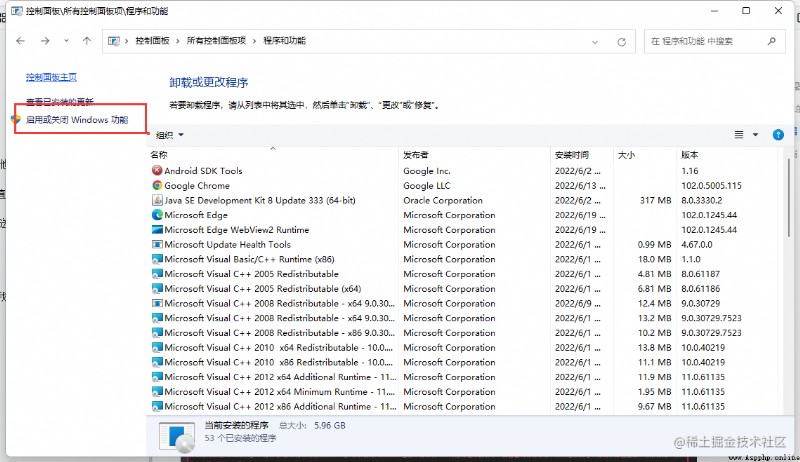Click version 4.67.0.0 cell
This screenshot has height=462, width=800.
click(697, 244)
